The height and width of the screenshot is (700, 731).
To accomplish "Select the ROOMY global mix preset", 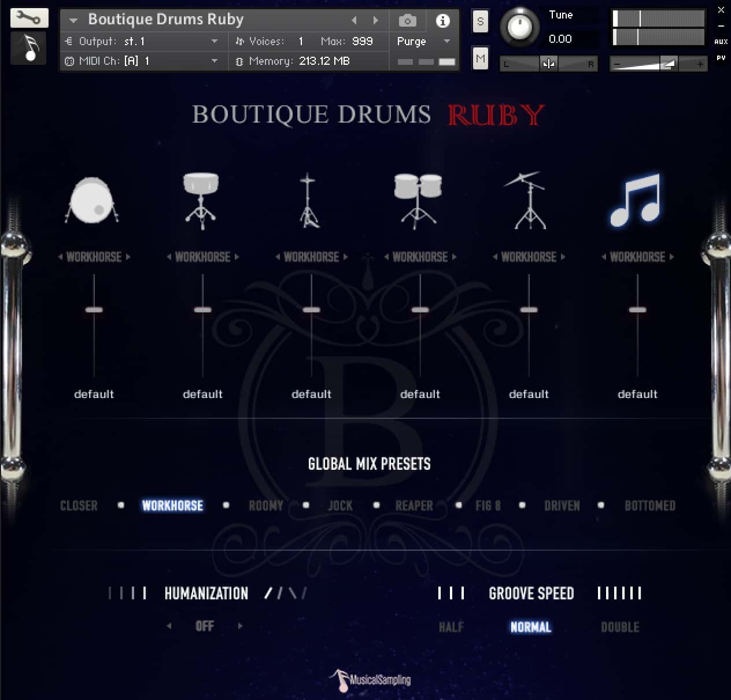I will (265, 505).
